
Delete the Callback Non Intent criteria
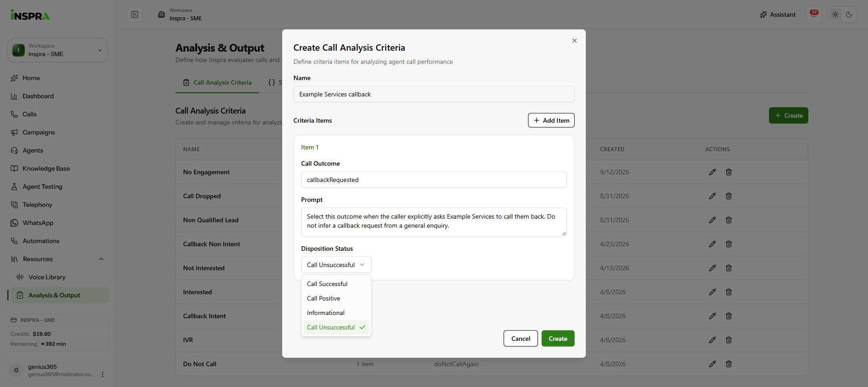tap(729, 244)
